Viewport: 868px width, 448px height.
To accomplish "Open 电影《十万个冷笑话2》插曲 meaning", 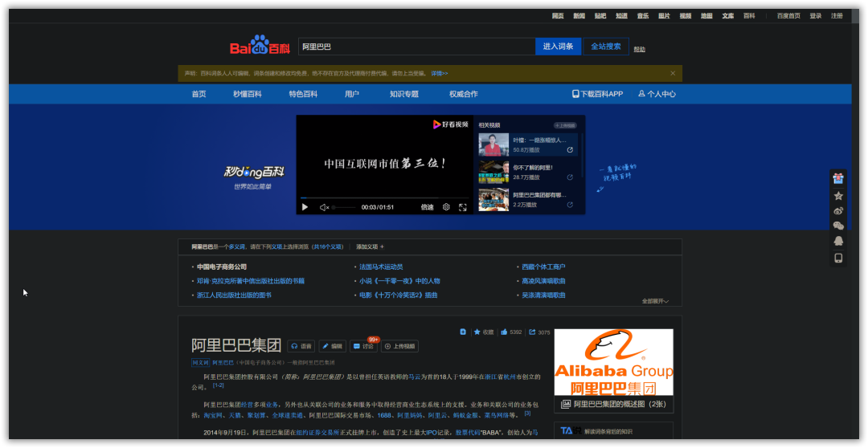I will click(x=399, y=295).
